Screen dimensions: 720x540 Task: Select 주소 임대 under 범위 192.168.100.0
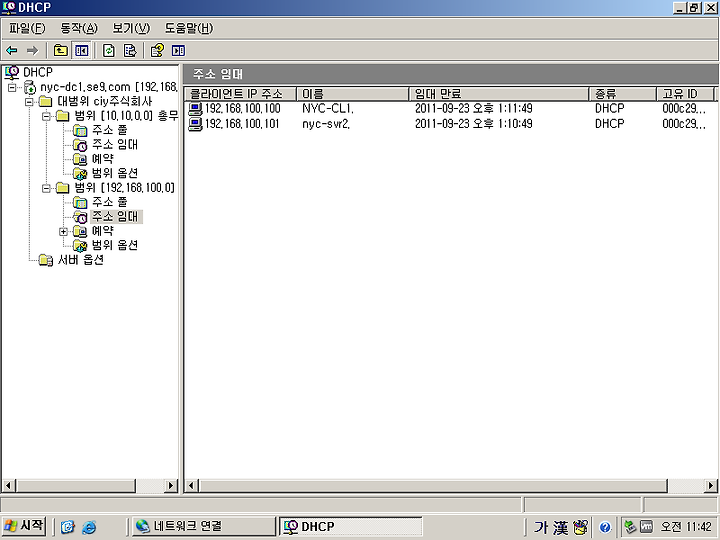[x=116, y=217]
